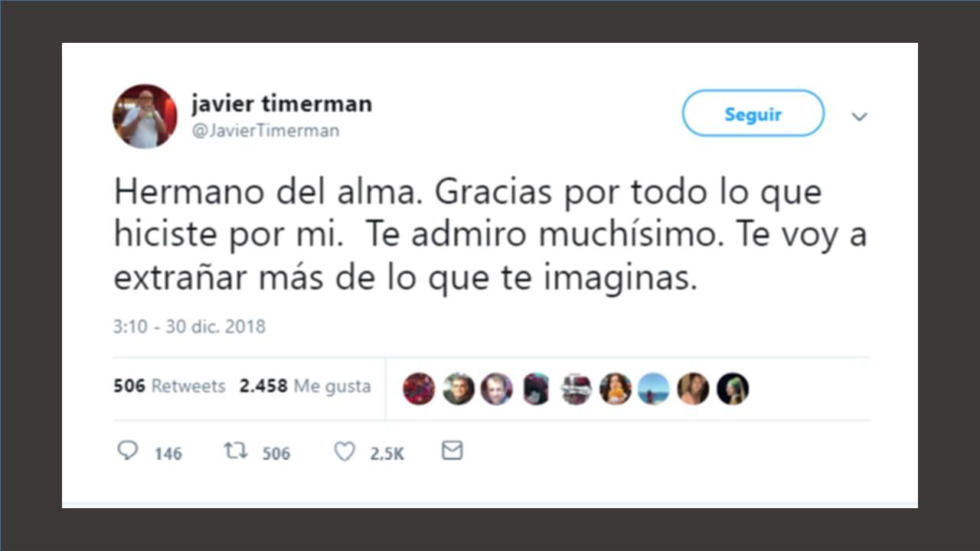Screen dimensions: 980x551
Task: Open the beach photo liker avatar
Action: click(x=654, y=389)
